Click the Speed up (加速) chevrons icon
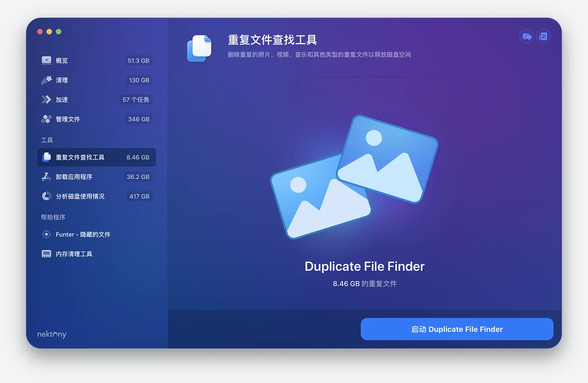588x383 pixels. coord(46,100)
